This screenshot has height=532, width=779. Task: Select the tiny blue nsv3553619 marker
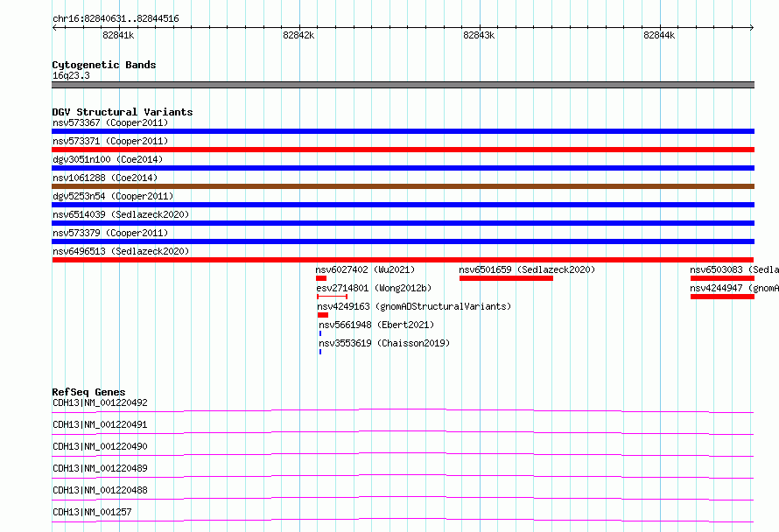point(320,352)
